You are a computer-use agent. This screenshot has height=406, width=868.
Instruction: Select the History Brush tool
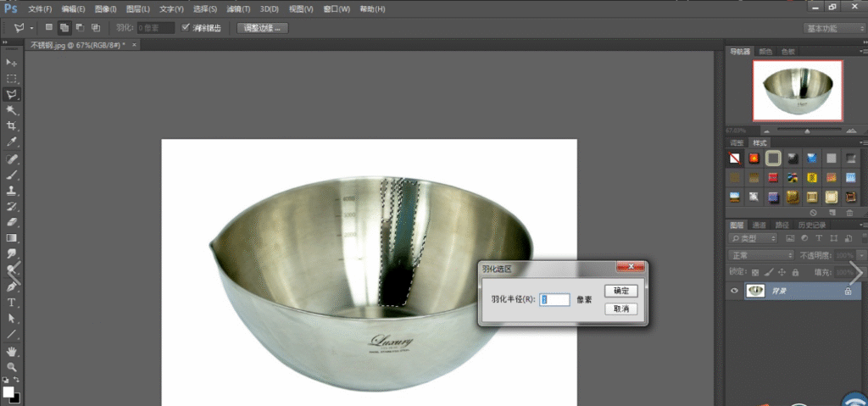11,207
